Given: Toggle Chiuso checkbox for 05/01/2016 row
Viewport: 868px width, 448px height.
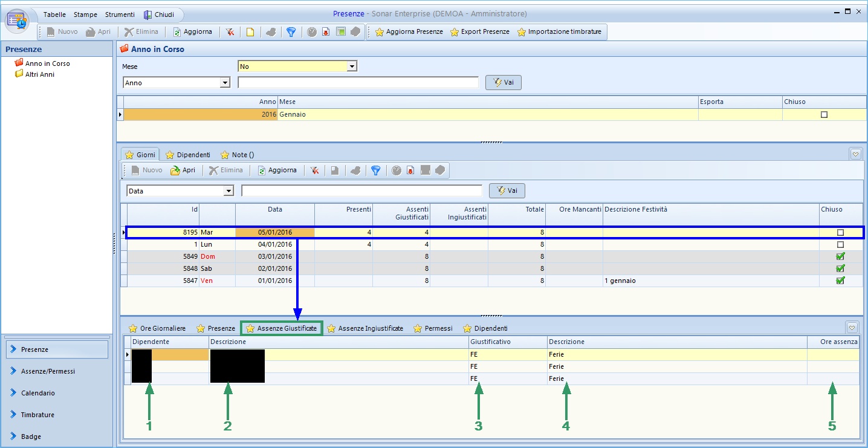Looking at the screenshot, I should (840, 233).
